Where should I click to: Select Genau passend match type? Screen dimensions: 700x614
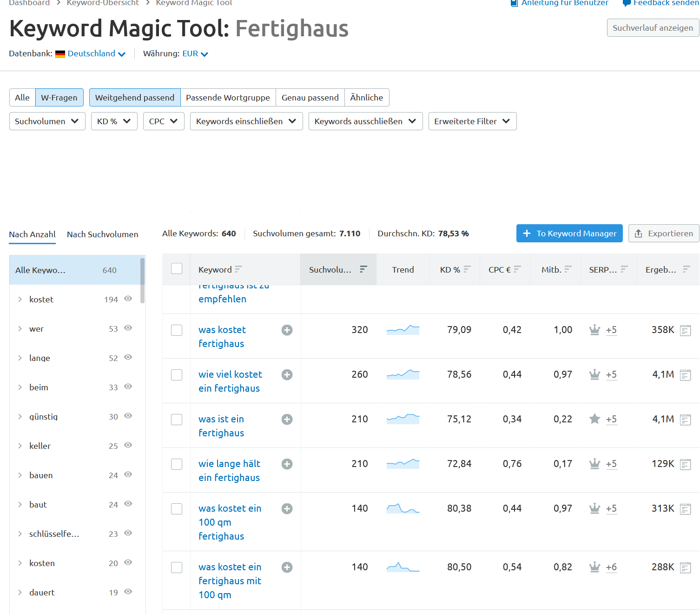[310, 98]
